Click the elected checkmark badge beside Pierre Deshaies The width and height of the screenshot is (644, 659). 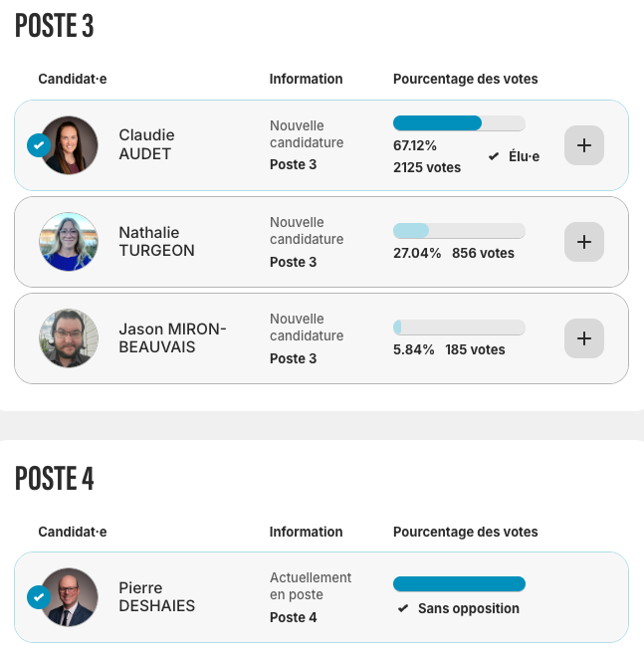click(x=39, y=597)
